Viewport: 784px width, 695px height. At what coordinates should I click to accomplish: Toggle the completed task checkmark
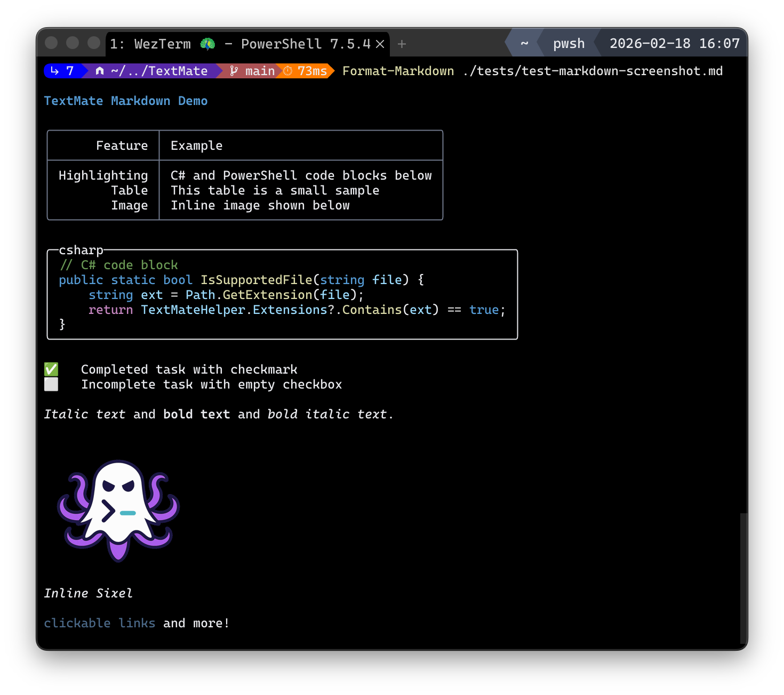click(51, 369)
